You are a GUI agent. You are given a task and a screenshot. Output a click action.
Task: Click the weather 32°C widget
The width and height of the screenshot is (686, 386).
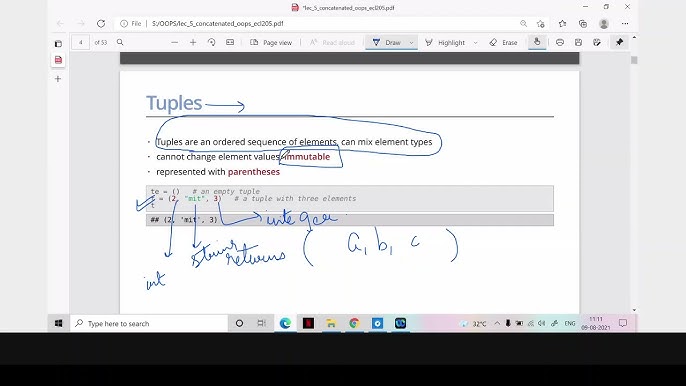(x=473, y=324)
